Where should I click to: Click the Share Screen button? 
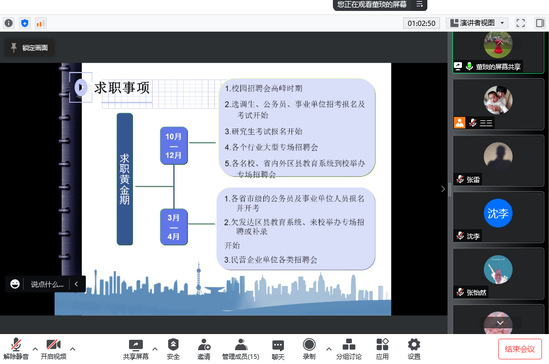tap(136, 349)
